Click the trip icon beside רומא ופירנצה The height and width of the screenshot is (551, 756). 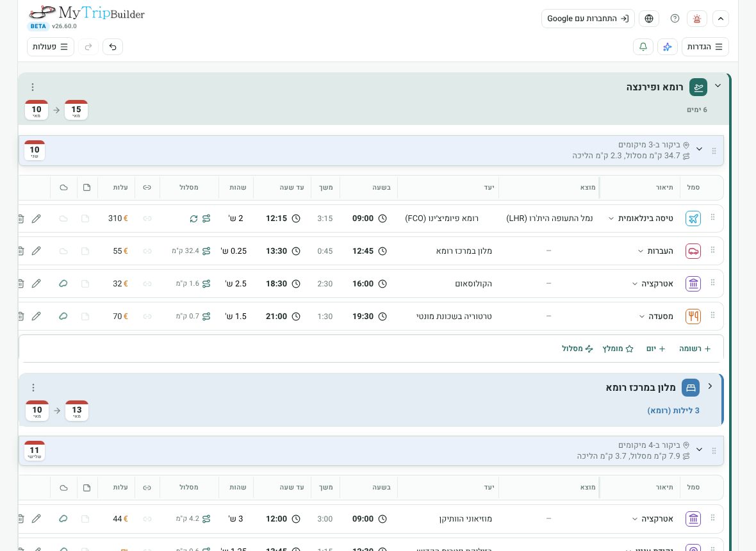point(698,87)
